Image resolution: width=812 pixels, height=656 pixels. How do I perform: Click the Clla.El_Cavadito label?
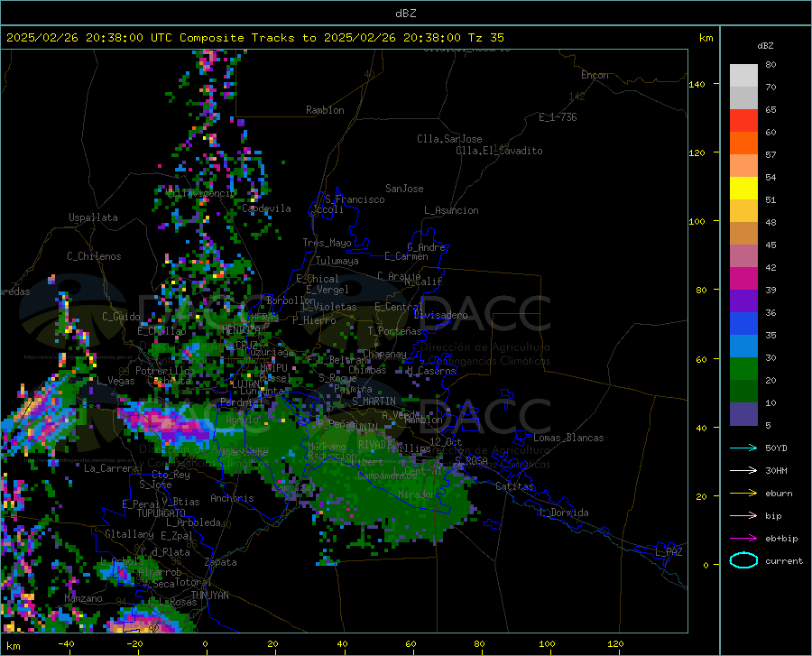[x=499, y=151]
